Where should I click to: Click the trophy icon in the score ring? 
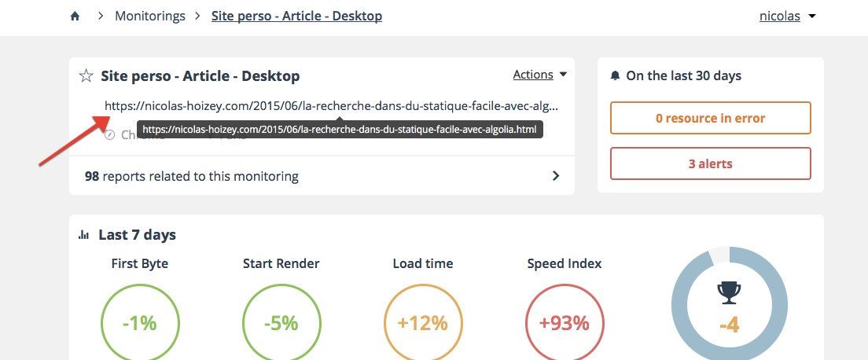729,293
